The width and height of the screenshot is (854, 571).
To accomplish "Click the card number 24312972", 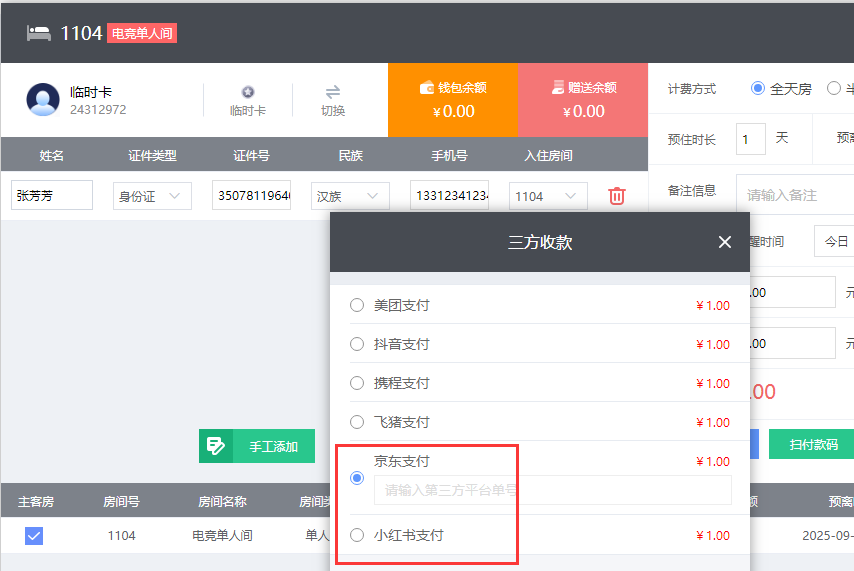I will (98, 110).
